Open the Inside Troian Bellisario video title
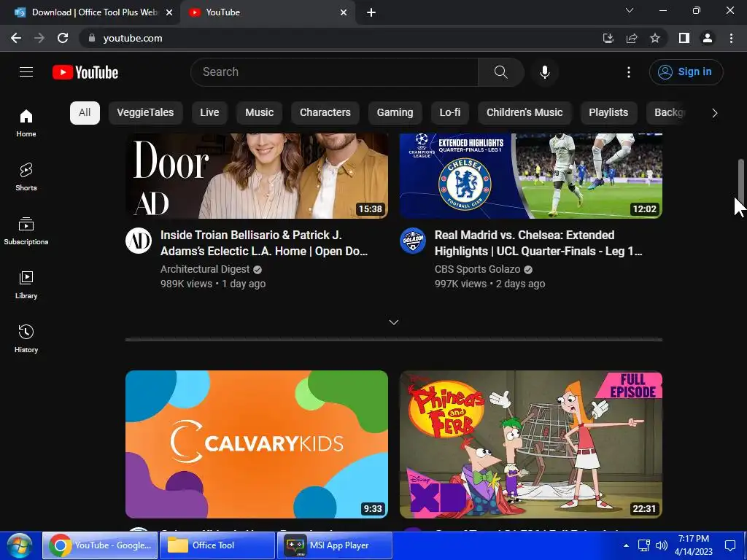Image resolution: width=747 pixels, height=560 pixels. [264, 243]
